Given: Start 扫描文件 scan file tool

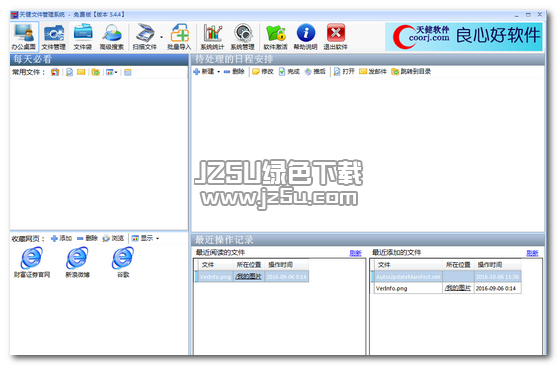Looking at the screenshot, I should click(x=144, y=37).
